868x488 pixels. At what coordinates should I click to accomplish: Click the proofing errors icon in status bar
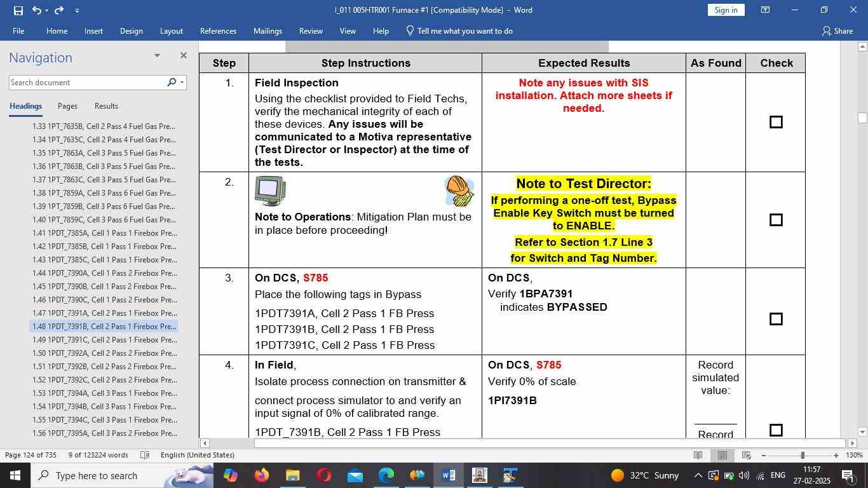point(145,455)
